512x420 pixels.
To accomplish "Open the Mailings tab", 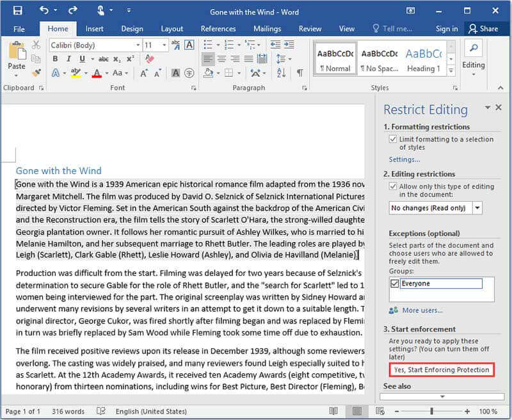I will pyautogui.click(x=267, y=29).
